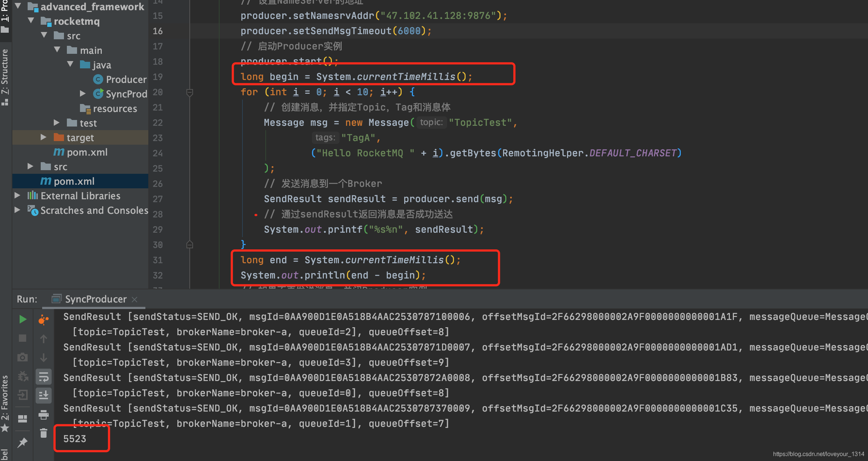Select the resources folder

click(108, 108)
